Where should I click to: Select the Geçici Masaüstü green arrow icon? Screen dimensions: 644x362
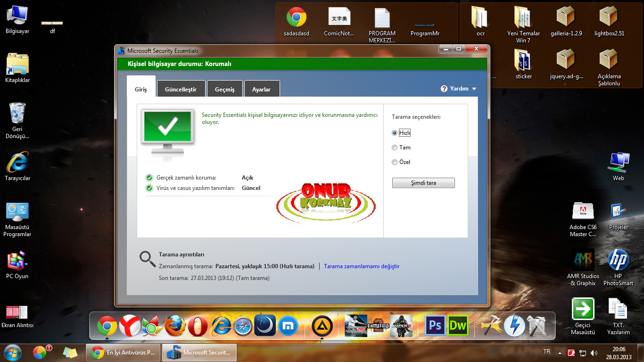[583, 317]
